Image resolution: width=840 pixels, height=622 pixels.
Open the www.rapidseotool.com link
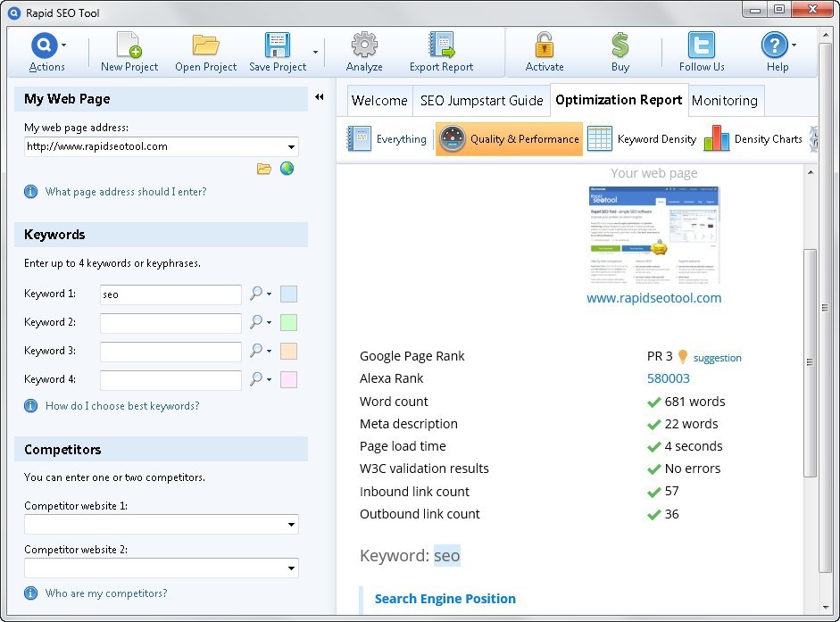pyautogui.click(x=653, y=298)
